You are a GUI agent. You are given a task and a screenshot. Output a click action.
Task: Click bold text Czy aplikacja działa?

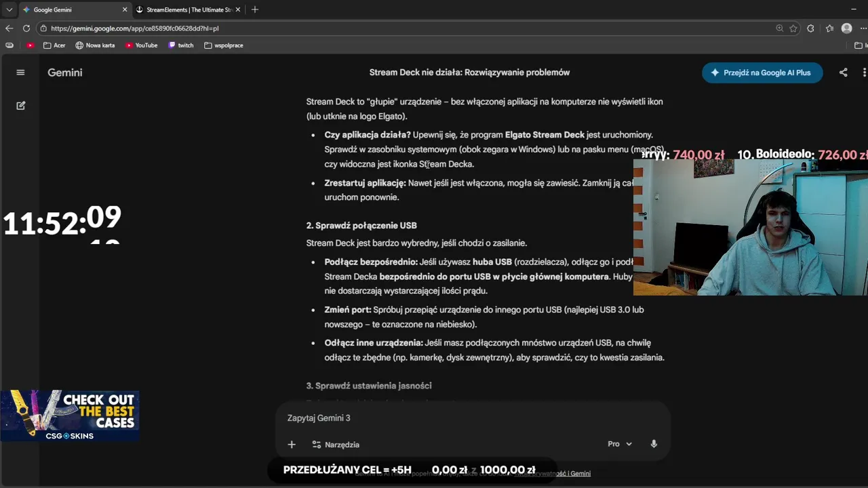368,135
